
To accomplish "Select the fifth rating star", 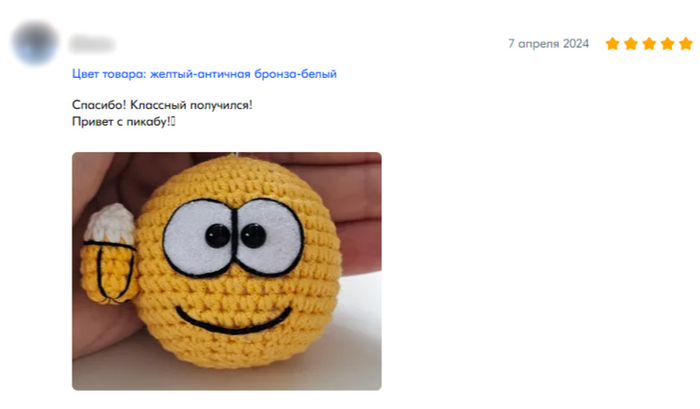I will click(x=685, y=44).
